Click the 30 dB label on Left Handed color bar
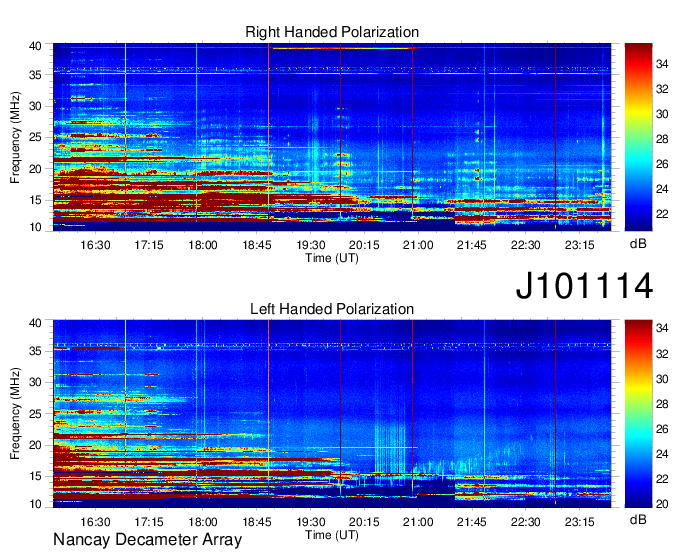This screenshot has width=680, height=552. [662, 379]
